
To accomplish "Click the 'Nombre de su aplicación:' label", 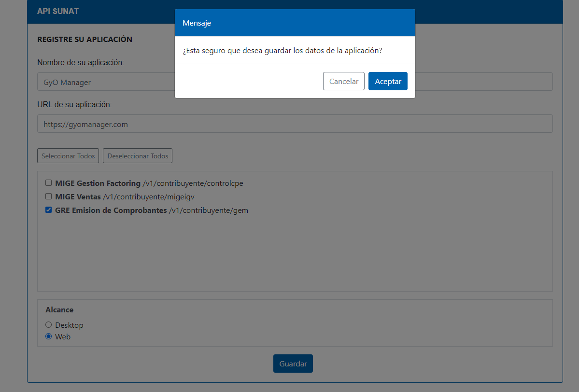I will click(81, 62).
